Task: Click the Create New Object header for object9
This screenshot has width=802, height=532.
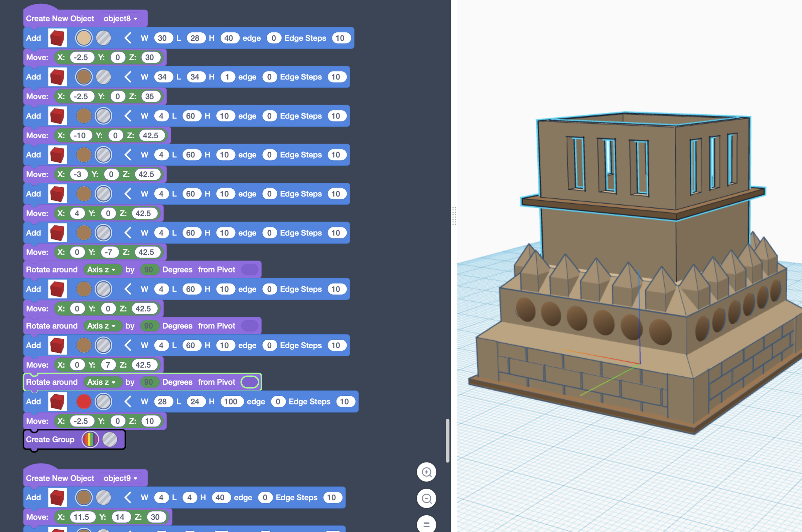Action: coord(60,478)
